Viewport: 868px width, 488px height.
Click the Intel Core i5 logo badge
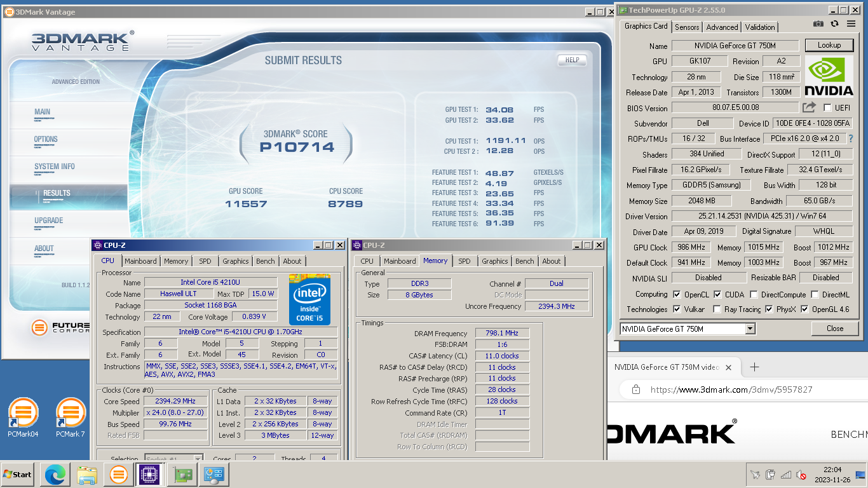pos(310,300)
